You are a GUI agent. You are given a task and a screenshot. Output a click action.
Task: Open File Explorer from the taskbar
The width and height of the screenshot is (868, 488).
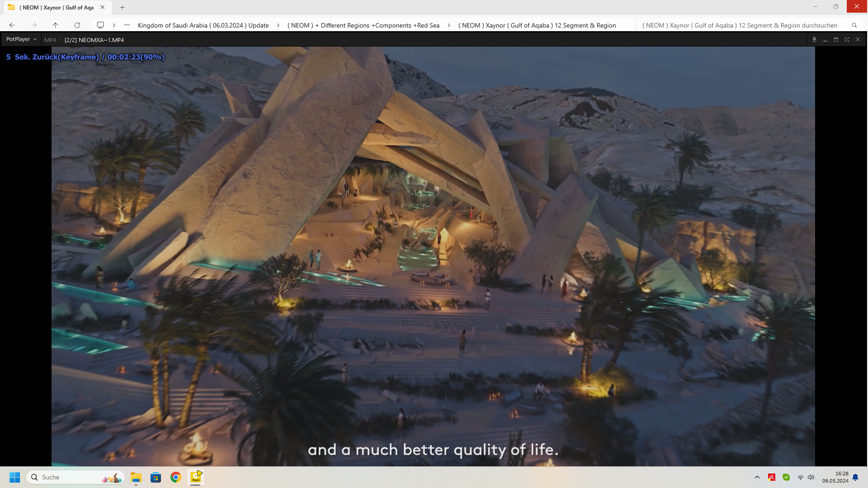click(136, 477)
